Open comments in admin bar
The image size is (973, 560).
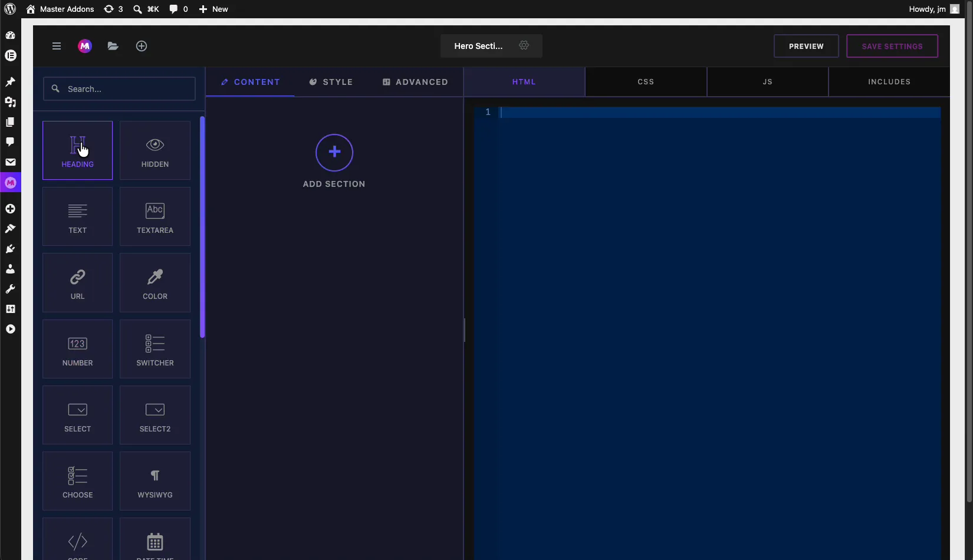pyautogui.click(x=179, y=9)
